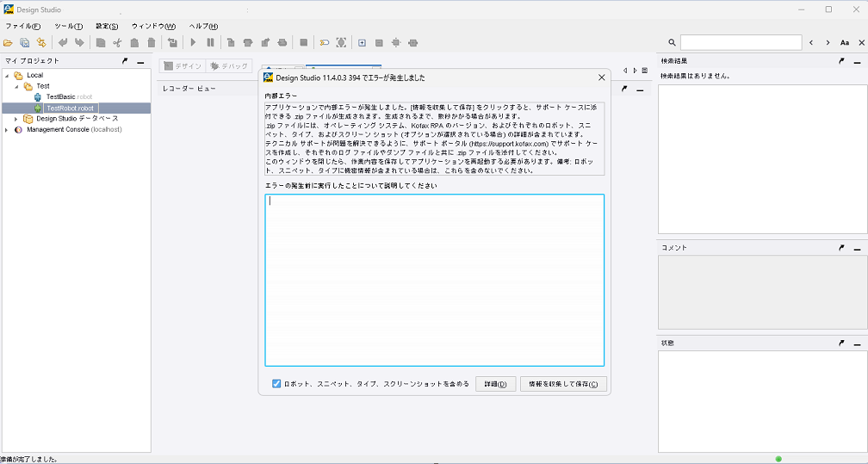
Task: Click the synchronize arrows toolbar icon
Action: (41, 43)
